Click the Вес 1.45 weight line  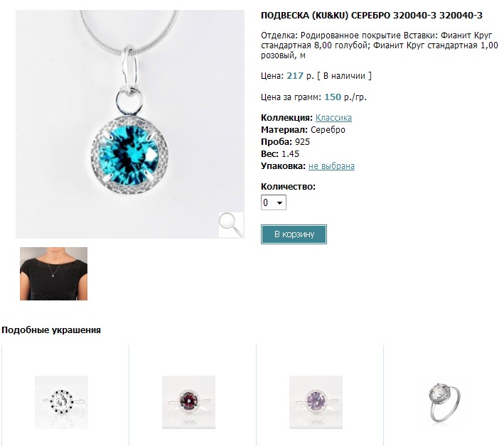[280, 154]
